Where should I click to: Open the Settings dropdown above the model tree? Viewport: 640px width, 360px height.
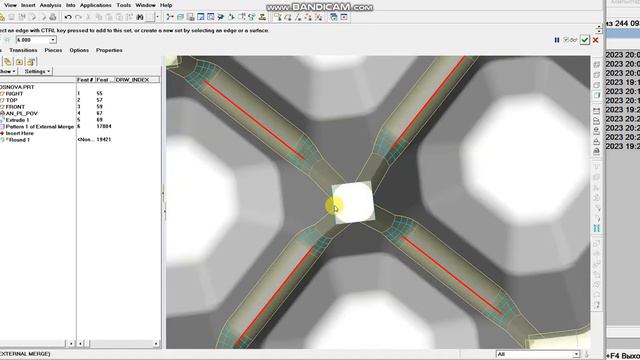[x=37, y=71]
